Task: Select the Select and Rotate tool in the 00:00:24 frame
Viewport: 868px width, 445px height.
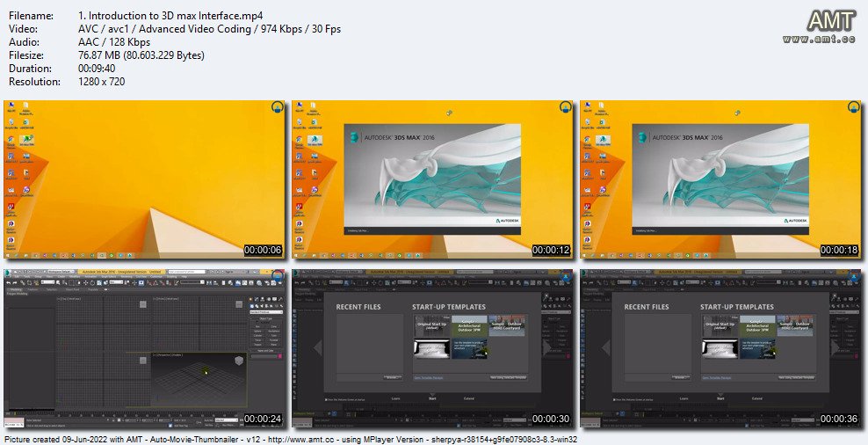Action: point(92,283)
